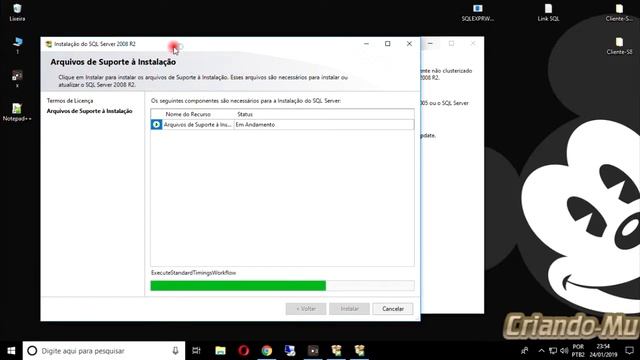Click the taskbar search box
The image size is (640, 360).
point(104,351)
